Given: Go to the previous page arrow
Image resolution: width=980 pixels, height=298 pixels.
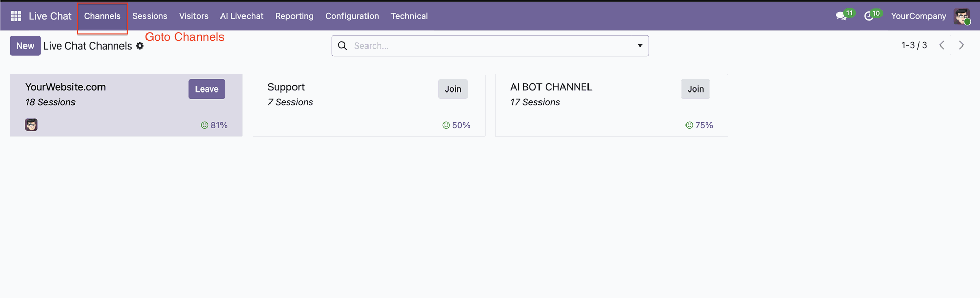Looking at the screenshot, I should coord(942,45).
